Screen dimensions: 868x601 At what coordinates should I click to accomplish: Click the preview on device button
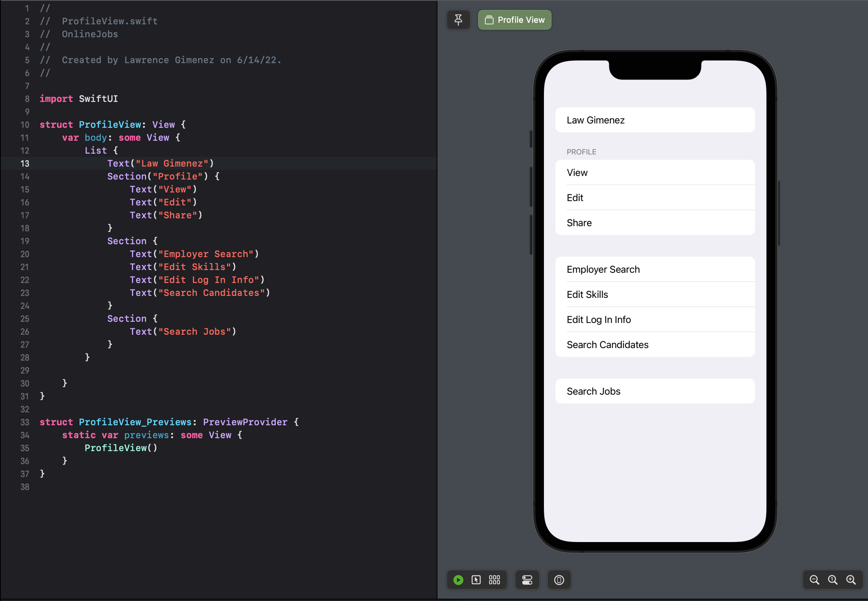pos(559,580)
